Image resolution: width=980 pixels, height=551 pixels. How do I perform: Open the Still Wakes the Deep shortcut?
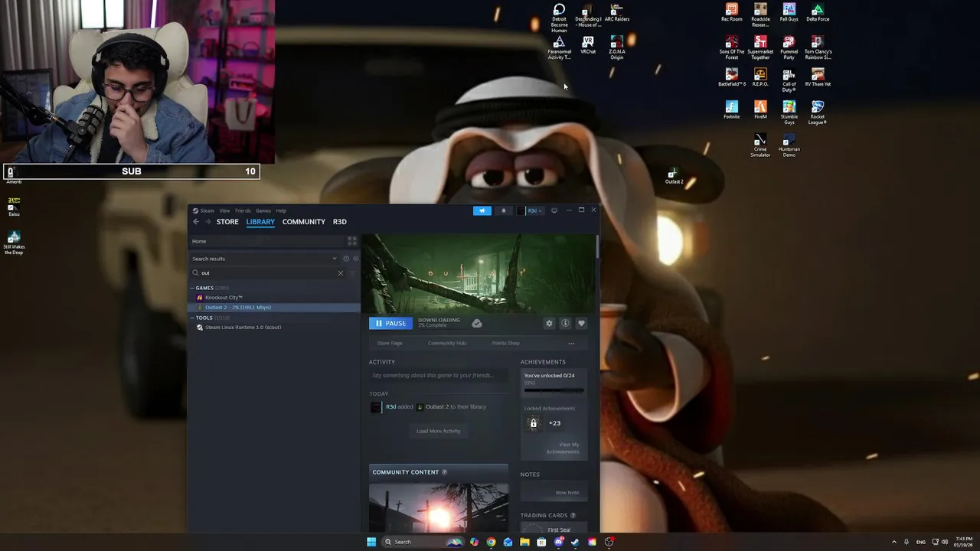click(x=14, y=243)
